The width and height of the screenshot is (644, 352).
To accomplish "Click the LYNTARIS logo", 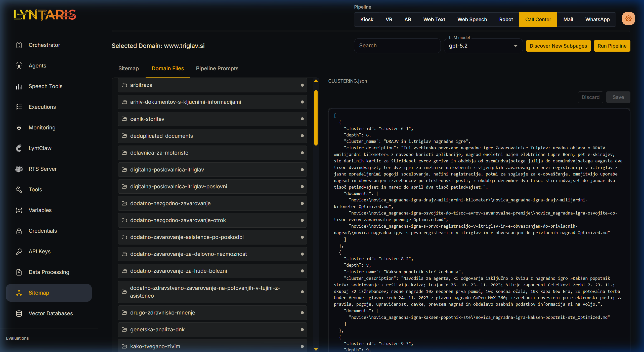I will 45,15.
